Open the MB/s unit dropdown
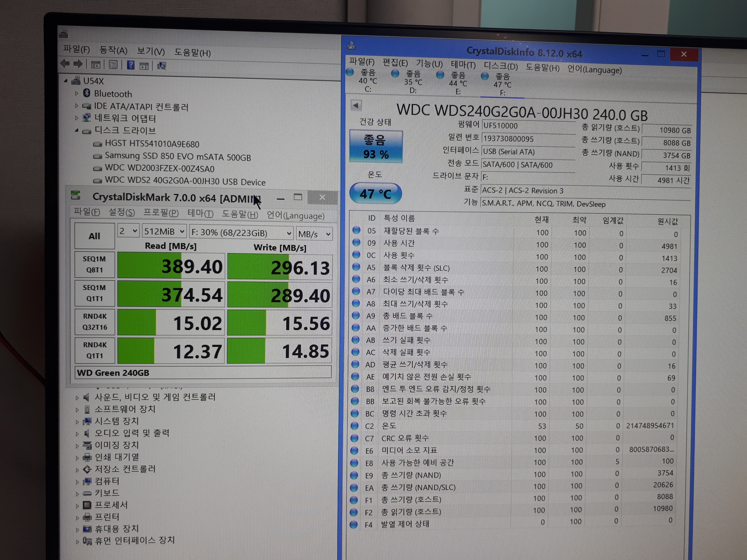The image size is (747, 560). click(314, 234)
